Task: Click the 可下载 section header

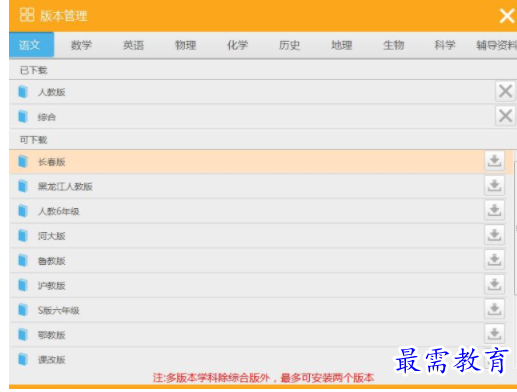Action: click(x=34, y=140)
